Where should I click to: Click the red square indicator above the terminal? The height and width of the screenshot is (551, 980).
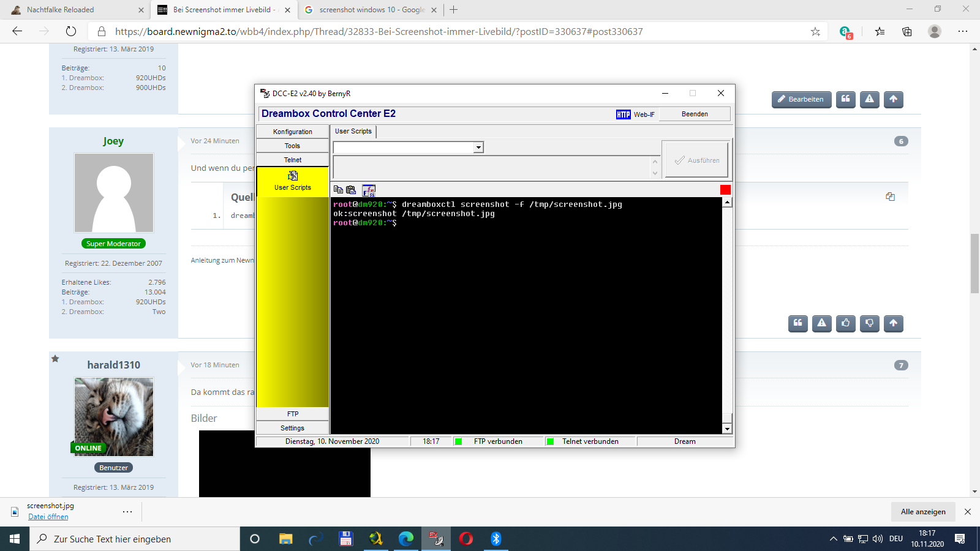point(725,190)
